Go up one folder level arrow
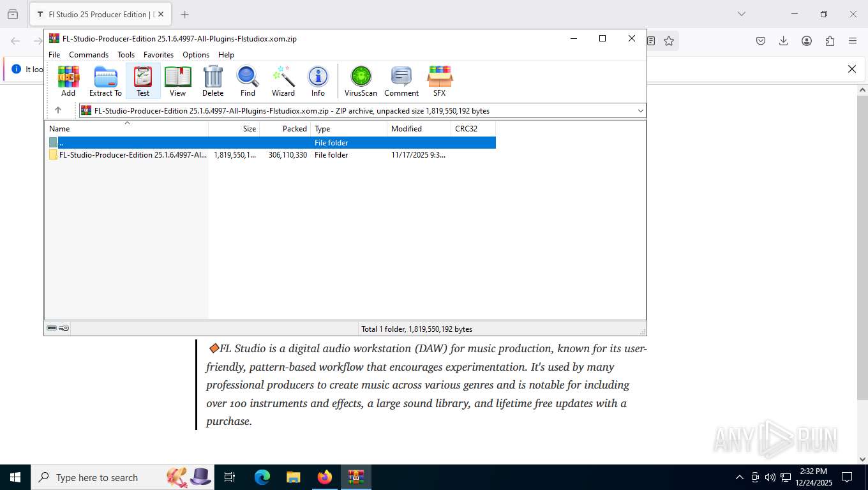This screenshot has height=490, width=868. point(58,110)
